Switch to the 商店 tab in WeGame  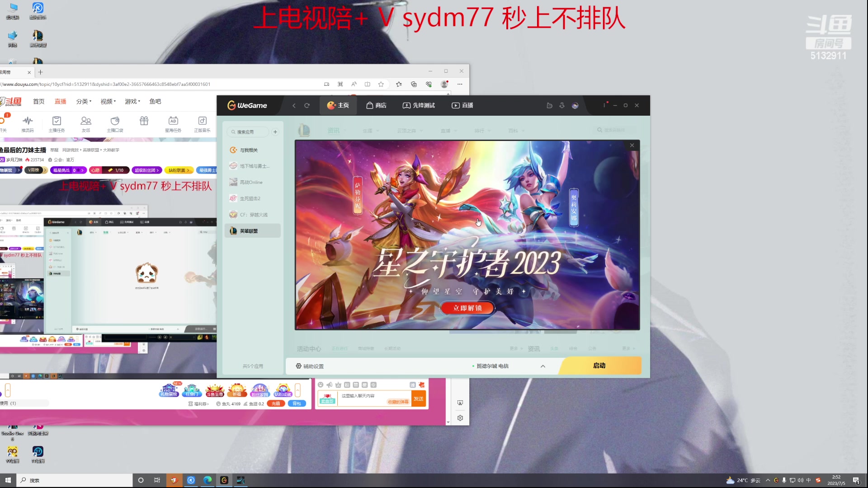point(376,105)
